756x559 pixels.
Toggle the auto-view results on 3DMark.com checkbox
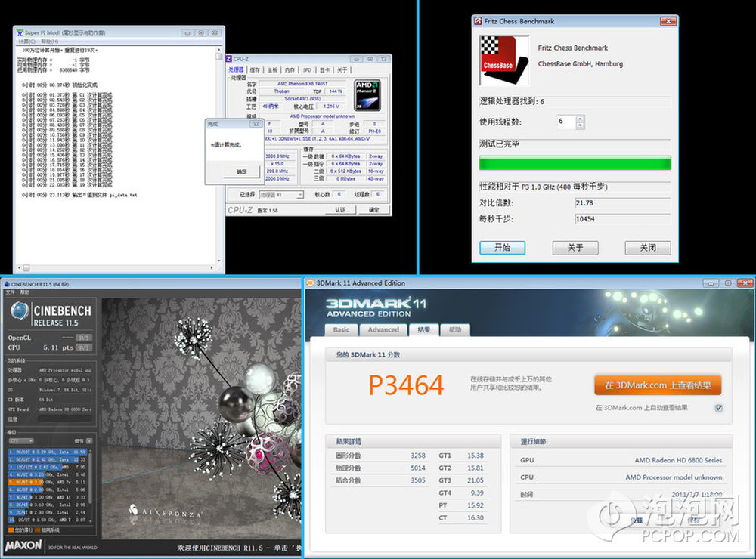click(719, 408)
